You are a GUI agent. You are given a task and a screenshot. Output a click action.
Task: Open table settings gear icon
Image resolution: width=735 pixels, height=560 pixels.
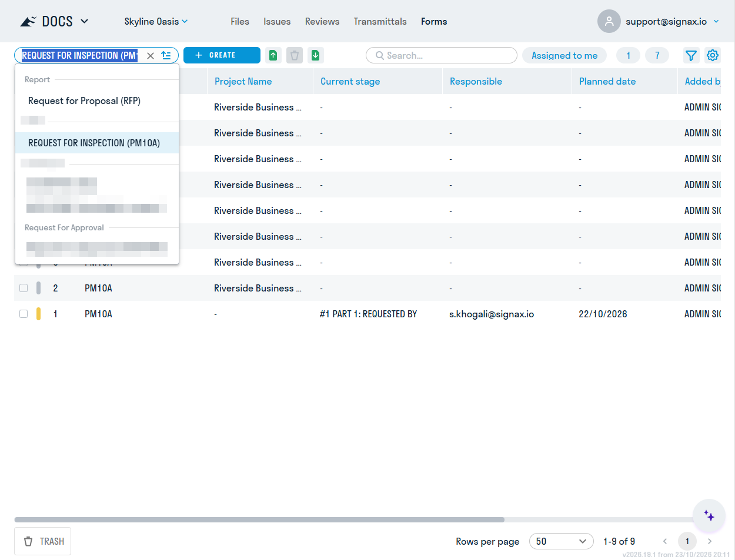(x=713, y=55)
